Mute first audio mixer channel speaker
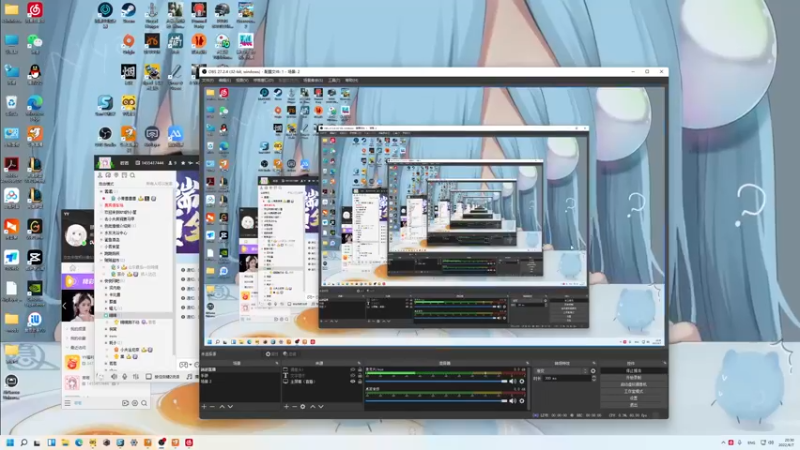Viewport: 800px width, 450px height. click(512, 381)
